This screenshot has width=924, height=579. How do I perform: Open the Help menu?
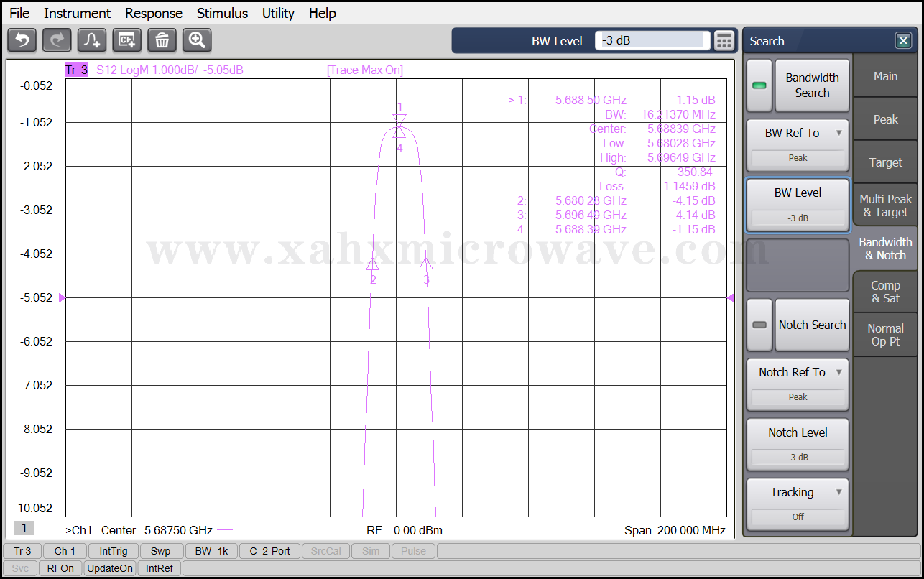[323, 13]
